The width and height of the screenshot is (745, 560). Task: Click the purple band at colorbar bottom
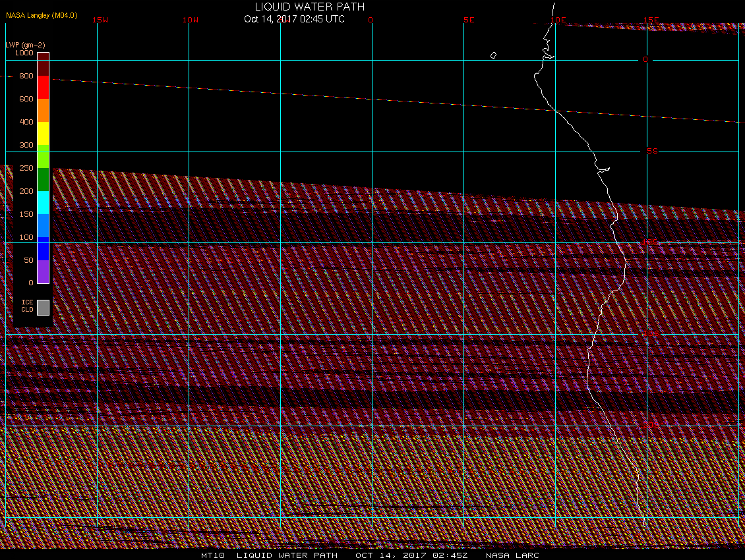click(44, 271)
